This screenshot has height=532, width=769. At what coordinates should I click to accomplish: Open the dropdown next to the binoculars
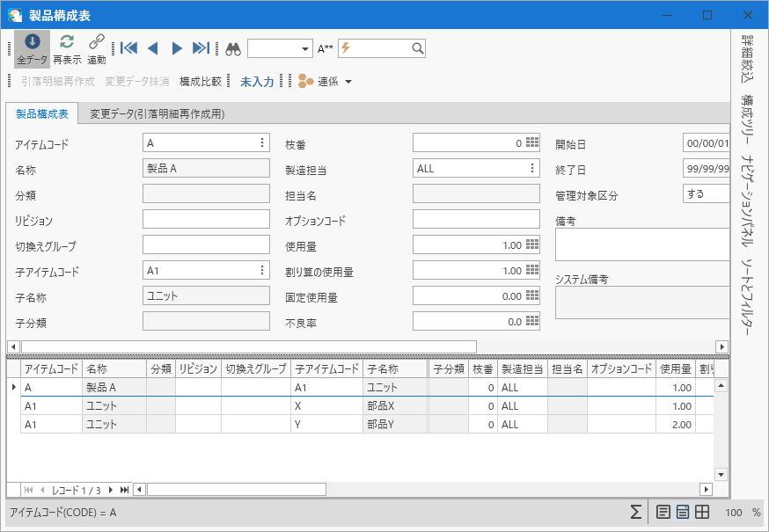click(x=305, y=48)
